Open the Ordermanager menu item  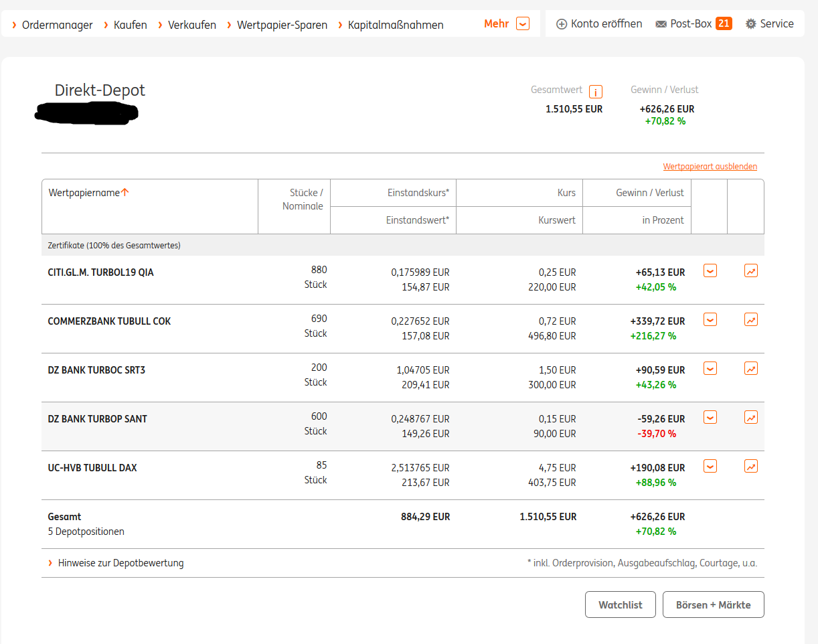pyautogui.click(x=57, y=25)
